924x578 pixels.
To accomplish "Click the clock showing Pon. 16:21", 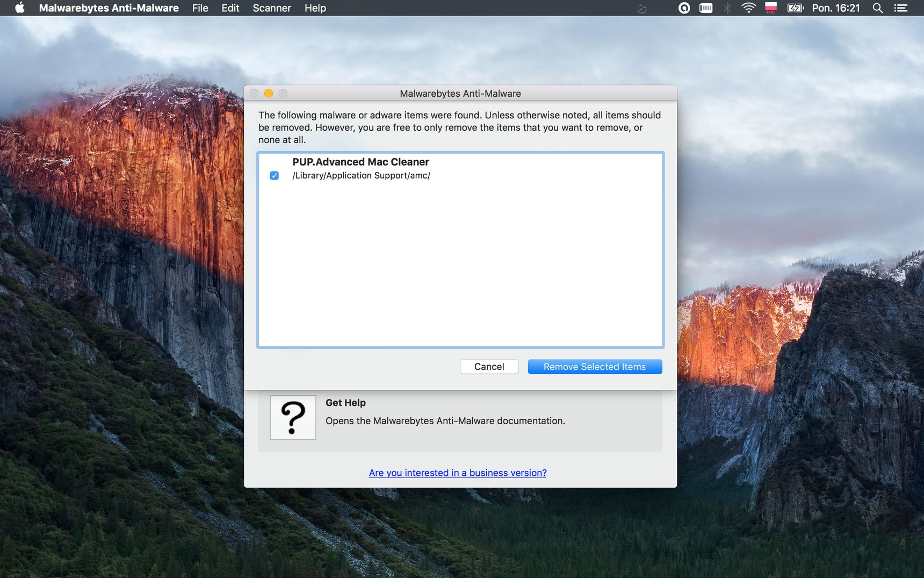I will (836, 8).
